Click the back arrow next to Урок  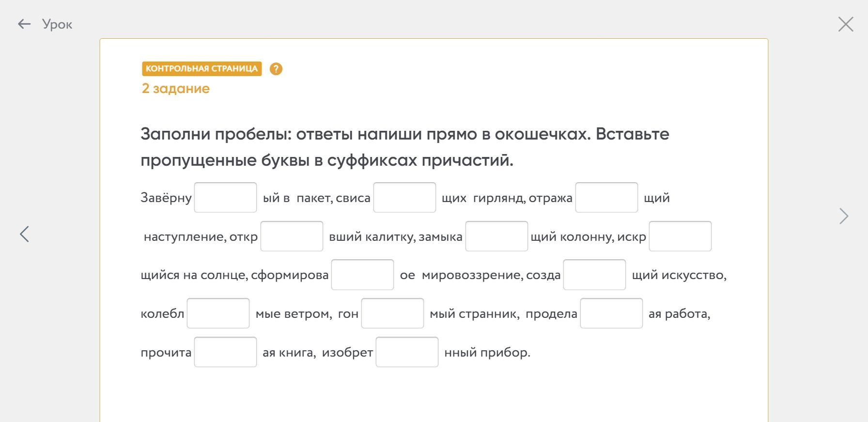tap(24, 24)
